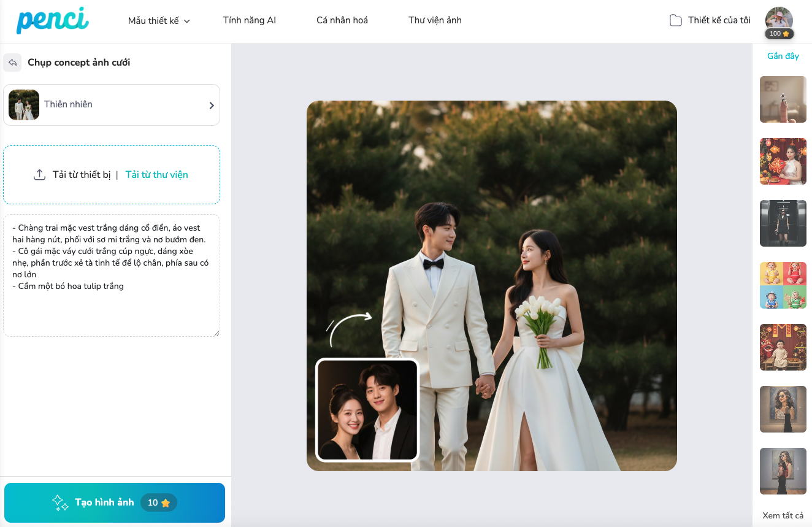This screenshot has height=527, width=812.
Task: Click the folder icon next to Thiết kế của tôi
Action: click(x=675, y=20)
